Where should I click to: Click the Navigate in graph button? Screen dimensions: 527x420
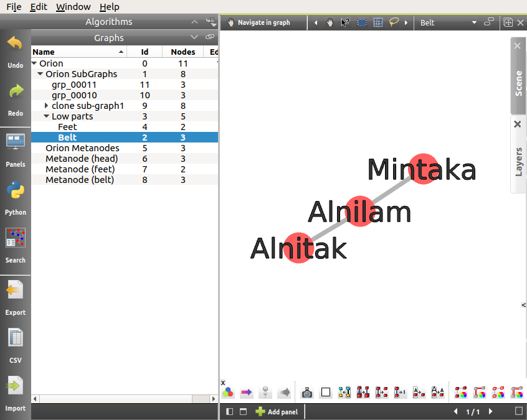259,22
